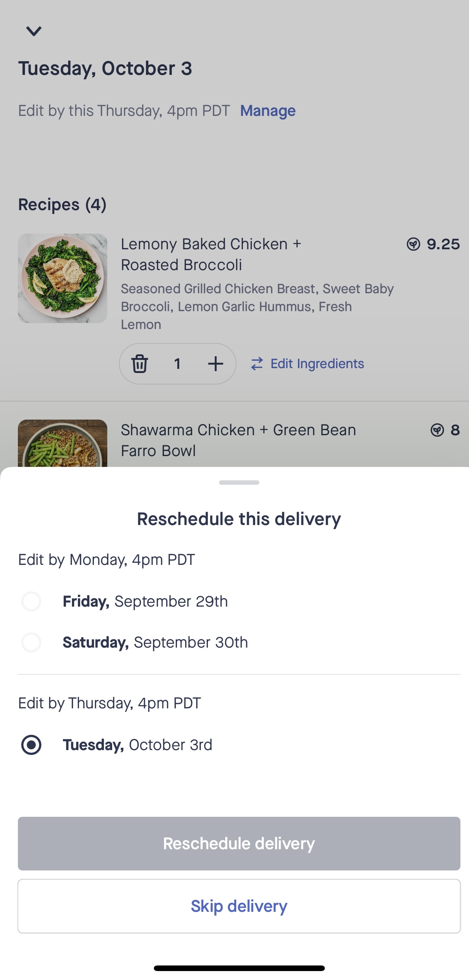Open Shawarma Chicken Farro Bowl thumbnail
This screenshot has height=980, width=469.
point(62,443)
